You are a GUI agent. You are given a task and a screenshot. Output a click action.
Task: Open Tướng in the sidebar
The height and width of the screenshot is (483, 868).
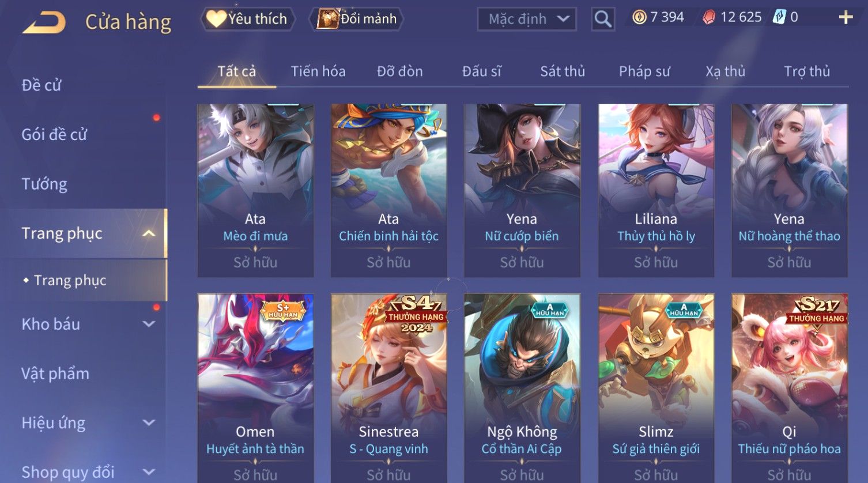click(44, 184)
